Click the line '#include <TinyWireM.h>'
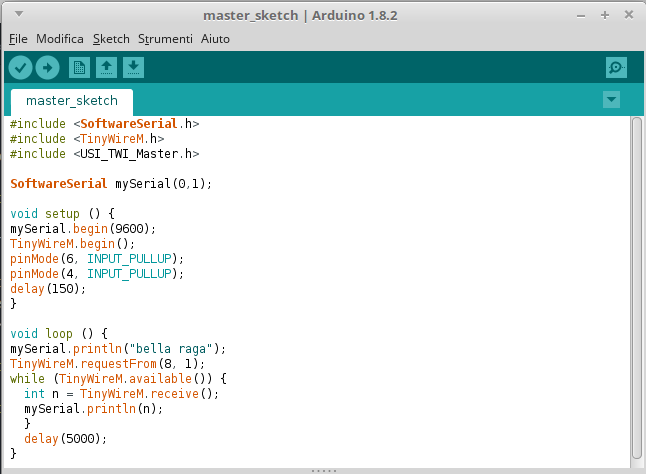The width and height of the screenshot is (646, 474). tap(87, 139)
